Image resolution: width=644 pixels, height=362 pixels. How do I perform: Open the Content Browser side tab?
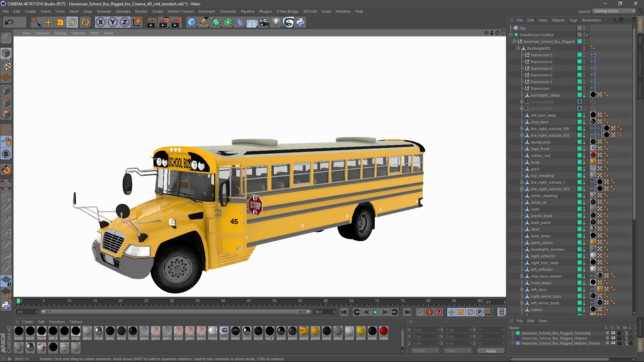640,63
